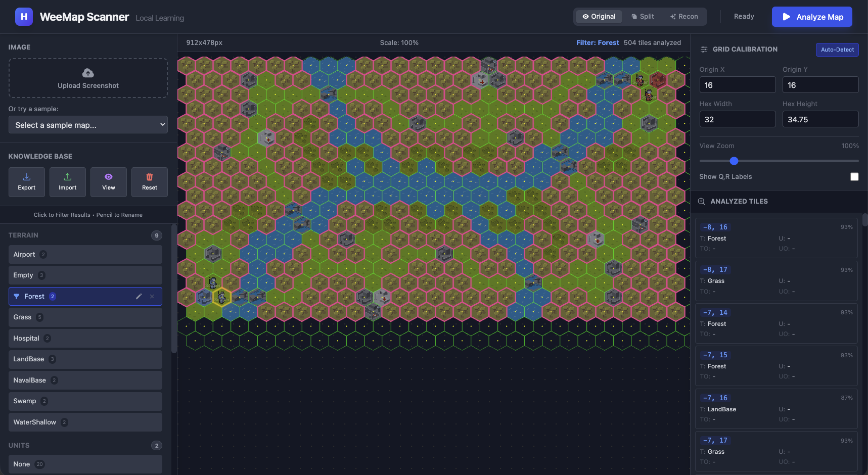Image resolution: width=868 pixels, height=475 pixels.
Task: Switch to the Split view mode
Action: [x=643, y=17]
